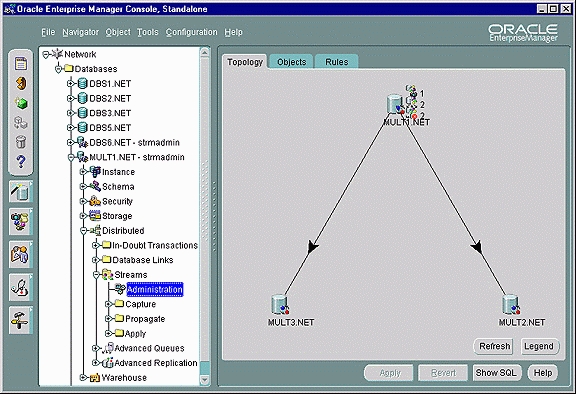576x394 pixels.
Task: Click the Revert button
Action: tap(443, 373)
